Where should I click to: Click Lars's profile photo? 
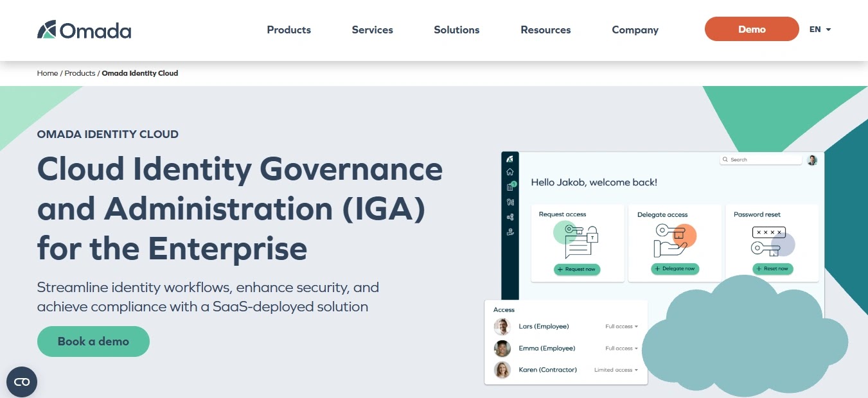click(502, 327)
